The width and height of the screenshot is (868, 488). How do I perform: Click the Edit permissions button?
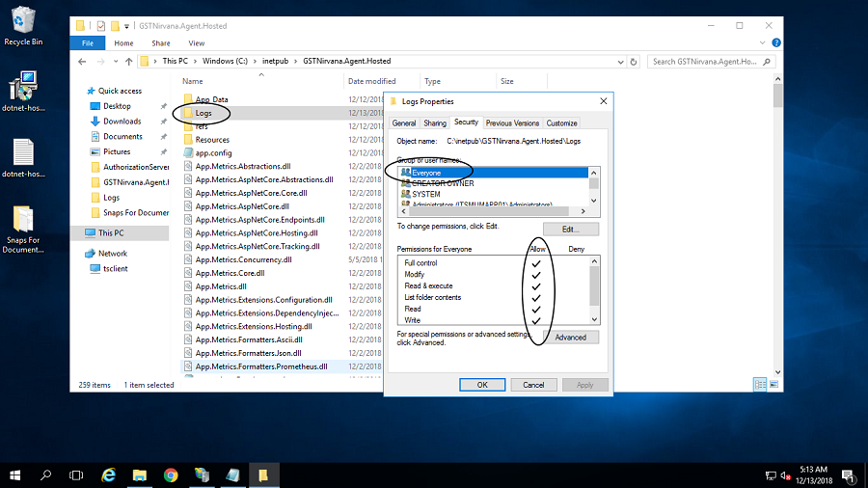tap(570, 230)
